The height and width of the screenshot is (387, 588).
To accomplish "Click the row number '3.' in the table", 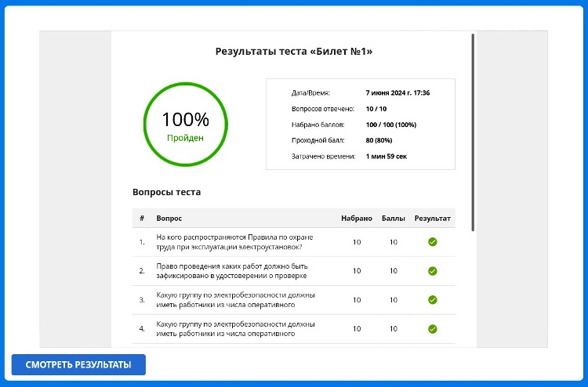I will 142,300.
